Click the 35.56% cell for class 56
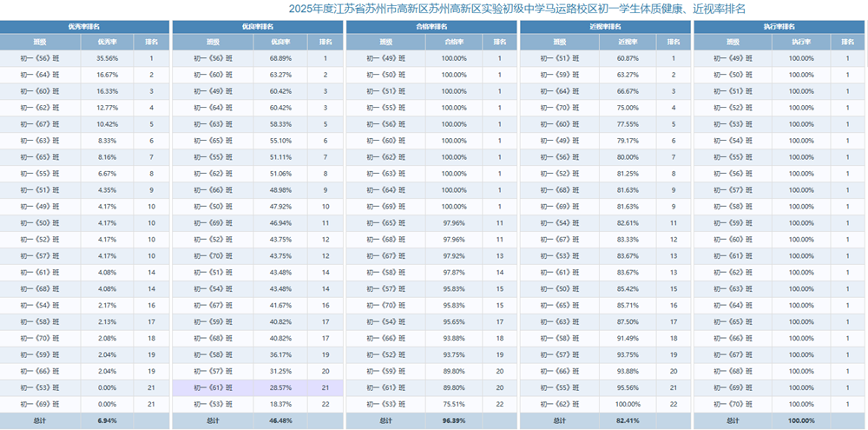The width and height of the screenshot is (868, 430). click(x=107, y=58)
